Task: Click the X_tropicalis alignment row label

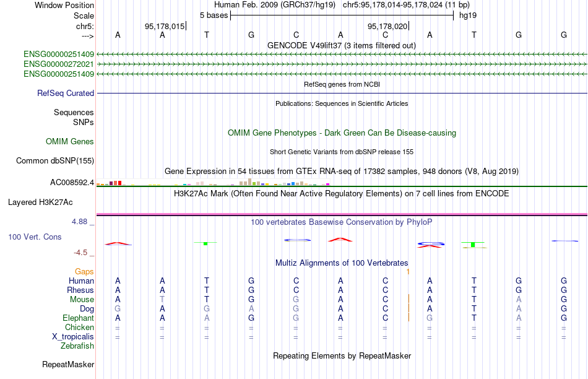Action: pyautogui.click(x=73, y=337)
